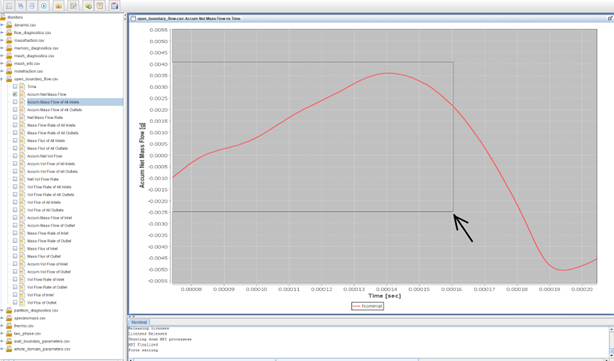Expand the memory_diagnostics.csv tree node
The width and height of the screenshot is (614, 361).
click(x=2, y=48)
